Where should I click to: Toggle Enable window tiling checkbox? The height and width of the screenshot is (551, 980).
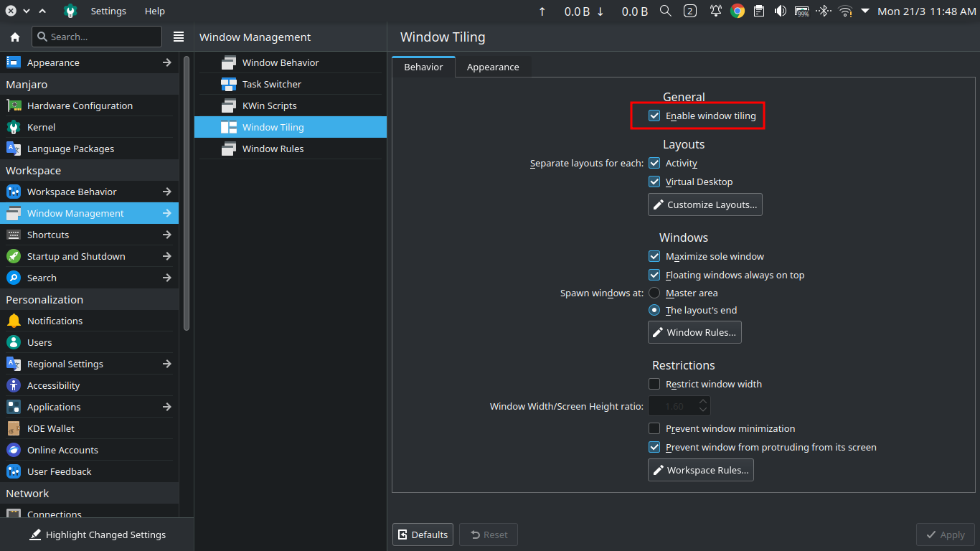pyautogui.click(x=654, y=116)
